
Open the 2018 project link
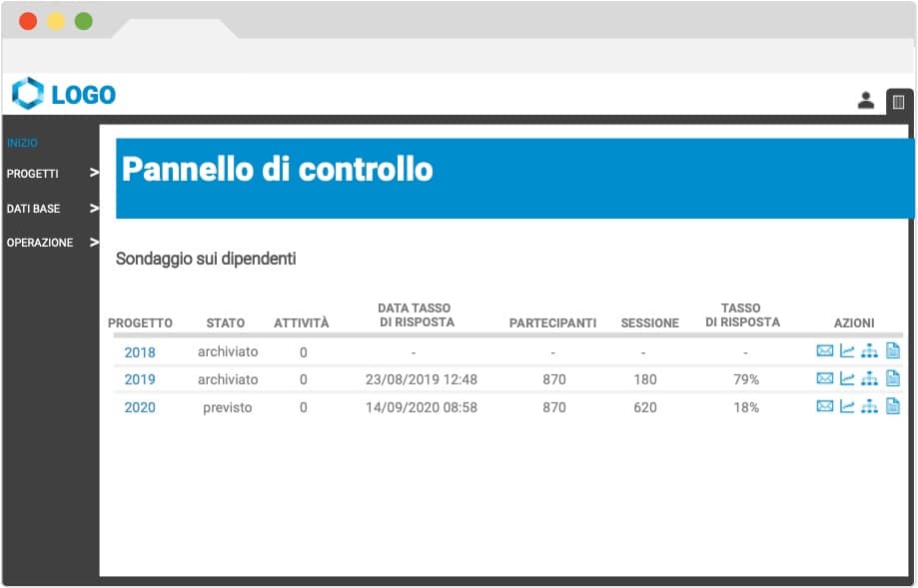(x=139, y=352)
